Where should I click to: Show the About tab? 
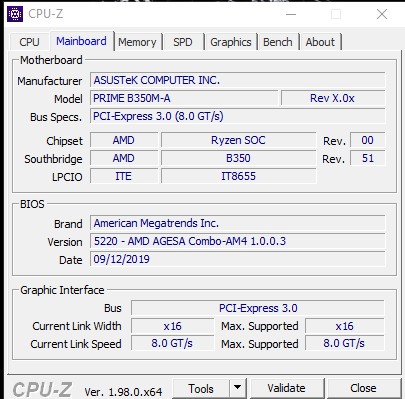320,42
